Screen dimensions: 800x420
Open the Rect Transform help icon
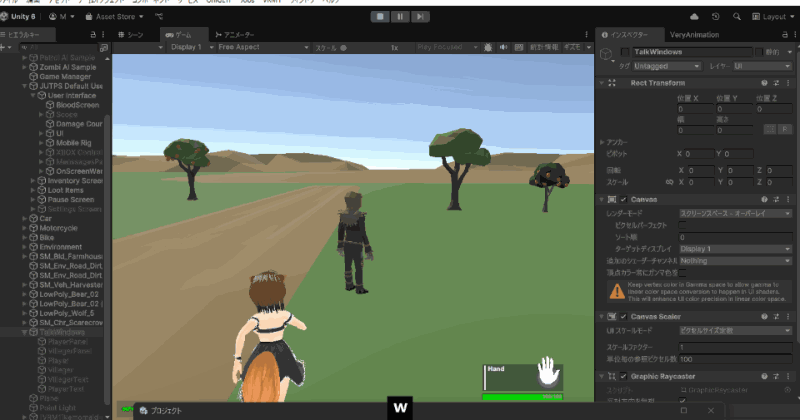[764, 83]
